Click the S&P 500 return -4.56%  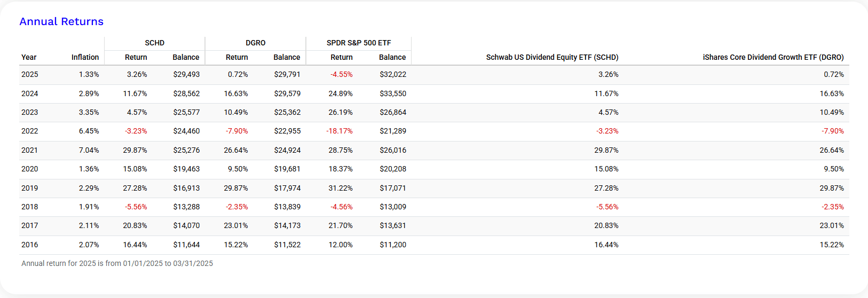tap(342, 207)
